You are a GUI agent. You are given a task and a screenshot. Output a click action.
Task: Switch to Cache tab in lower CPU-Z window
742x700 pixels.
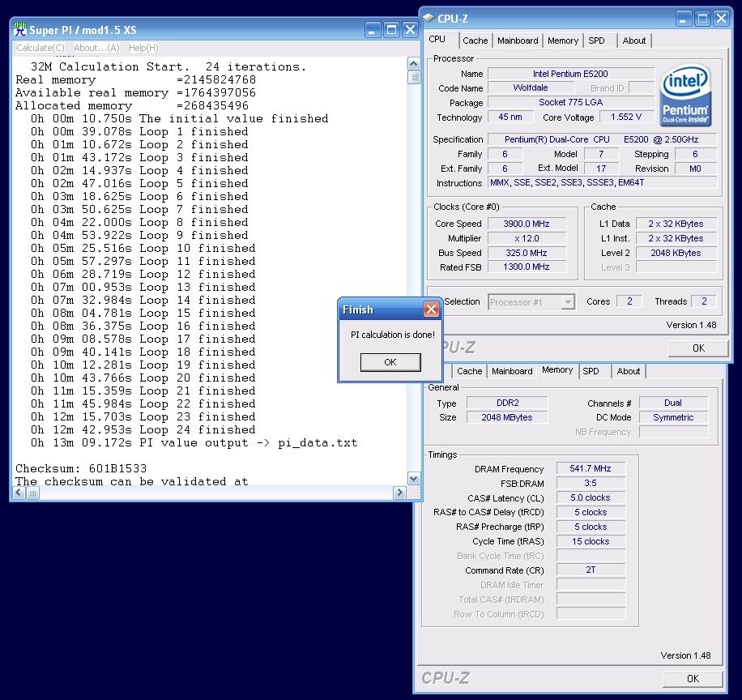470,372
